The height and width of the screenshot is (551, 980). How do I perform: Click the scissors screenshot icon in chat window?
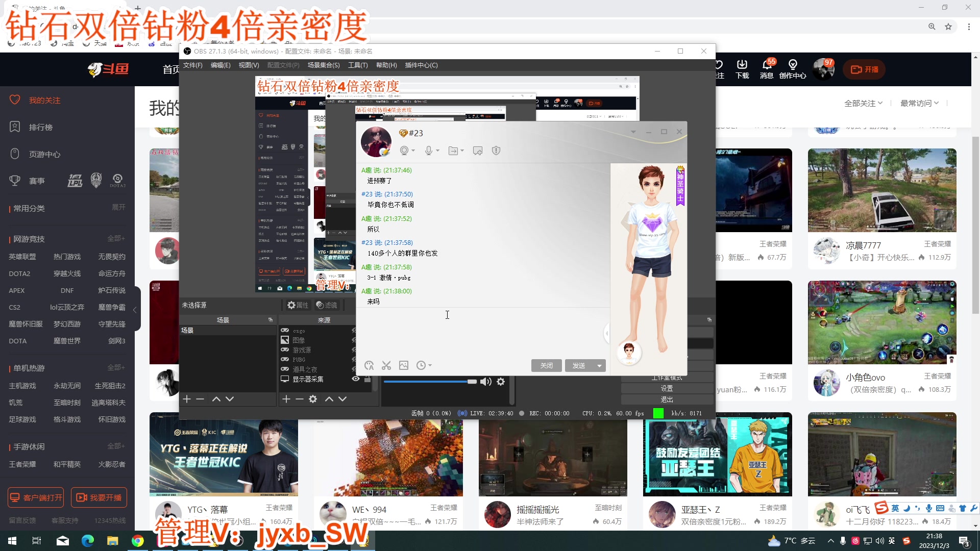pos(386,365)
